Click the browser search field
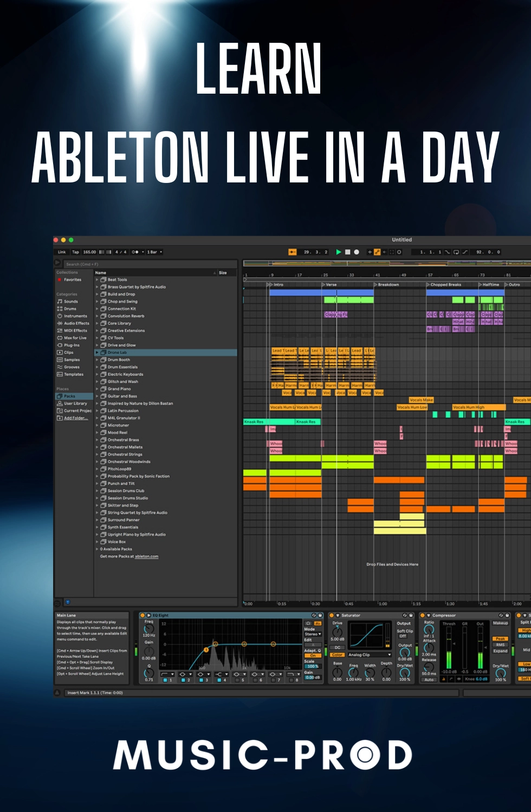 pos(149,264)
